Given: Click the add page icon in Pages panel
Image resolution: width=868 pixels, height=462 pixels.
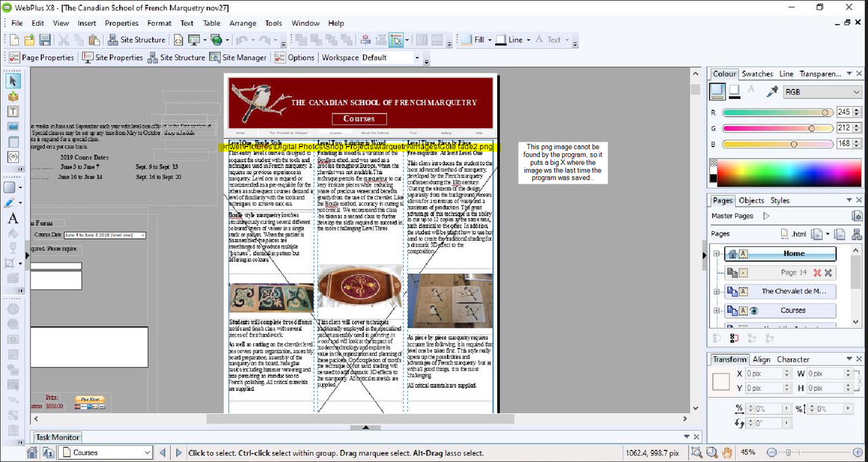Looking at the screenshot, I should 816,234.
